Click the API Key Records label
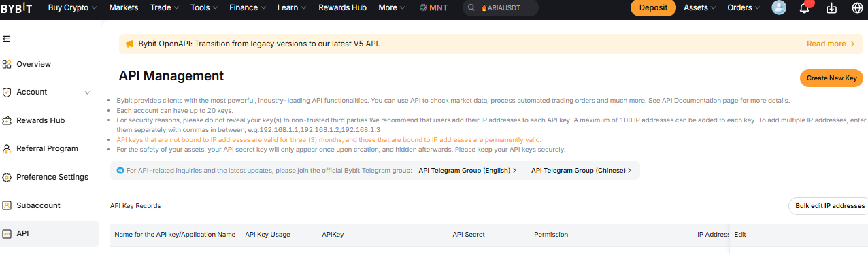The width and height of the screenshot is (868, 253). (135, 205)
